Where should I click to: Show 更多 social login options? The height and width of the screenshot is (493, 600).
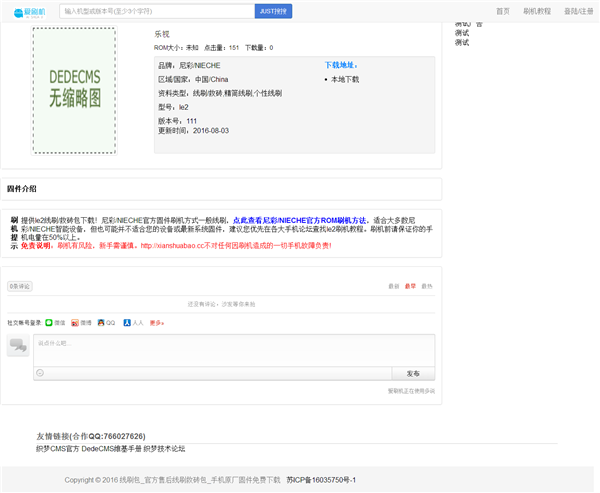157,323
